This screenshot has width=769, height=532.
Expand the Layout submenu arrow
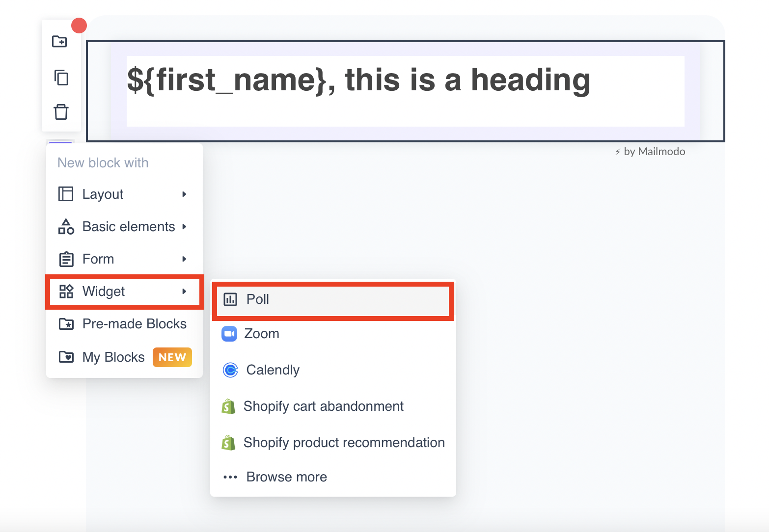[x=184, y=194]
